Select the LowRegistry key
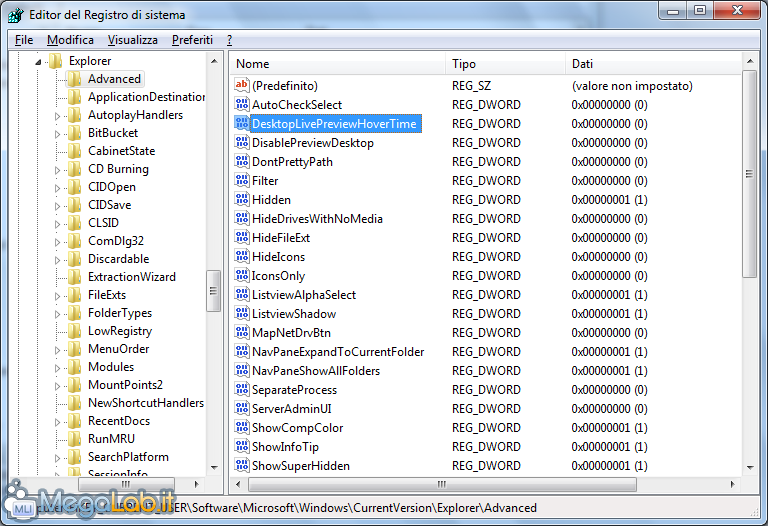Viewport: 768px width, 526px height. coord(120,331)
